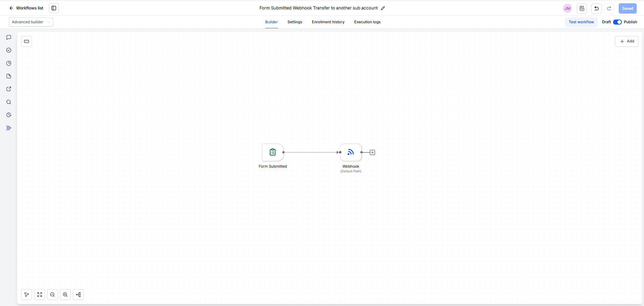Add a step after Webhook
The image size is (644, 306).
click(372, 152)
